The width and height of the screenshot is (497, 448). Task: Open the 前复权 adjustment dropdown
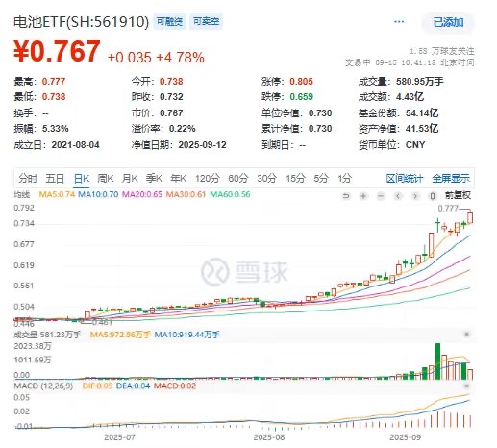pyautogui.click(x=458, y=195)
